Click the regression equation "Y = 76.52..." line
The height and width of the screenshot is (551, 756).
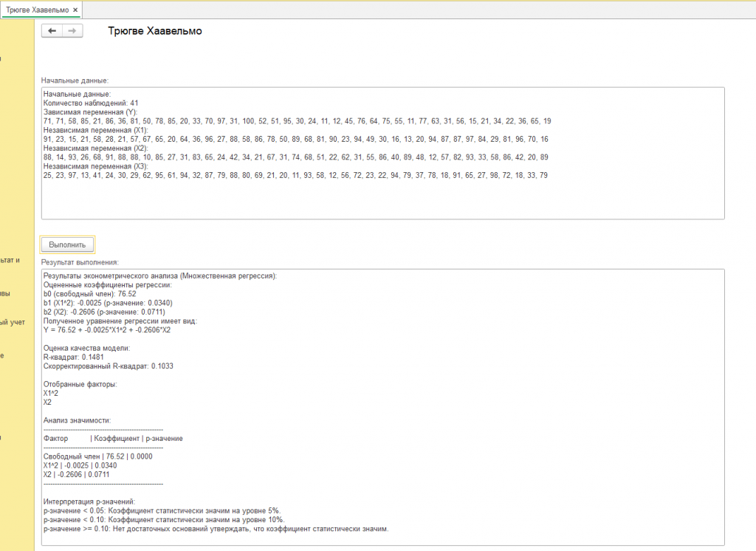(107, 330)
